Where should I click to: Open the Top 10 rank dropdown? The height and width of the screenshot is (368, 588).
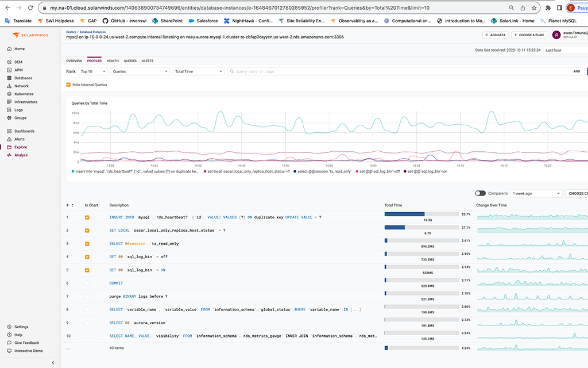point(92,71)
